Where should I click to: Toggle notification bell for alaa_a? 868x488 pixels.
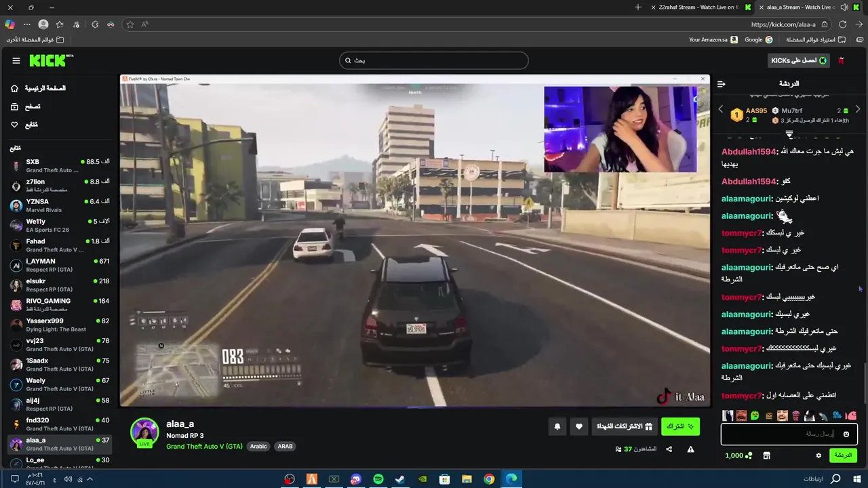[557, 426]
